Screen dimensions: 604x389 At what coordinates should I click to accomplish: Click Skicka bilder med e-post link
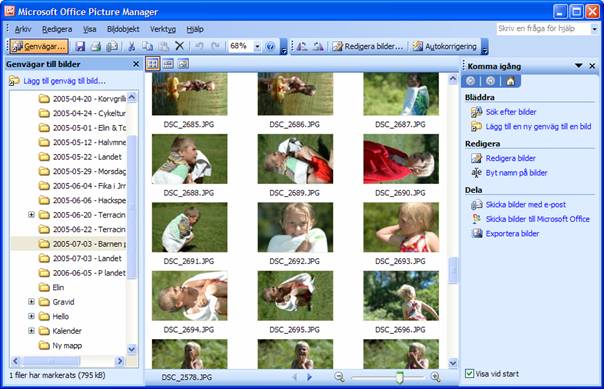(525, 205)
